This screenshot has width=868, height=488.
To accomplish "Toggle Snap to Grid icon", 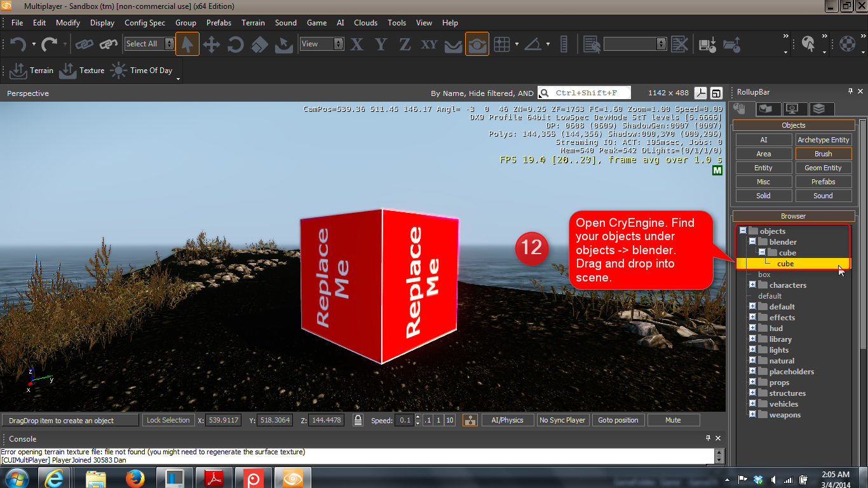I will (x=502, y=44).
